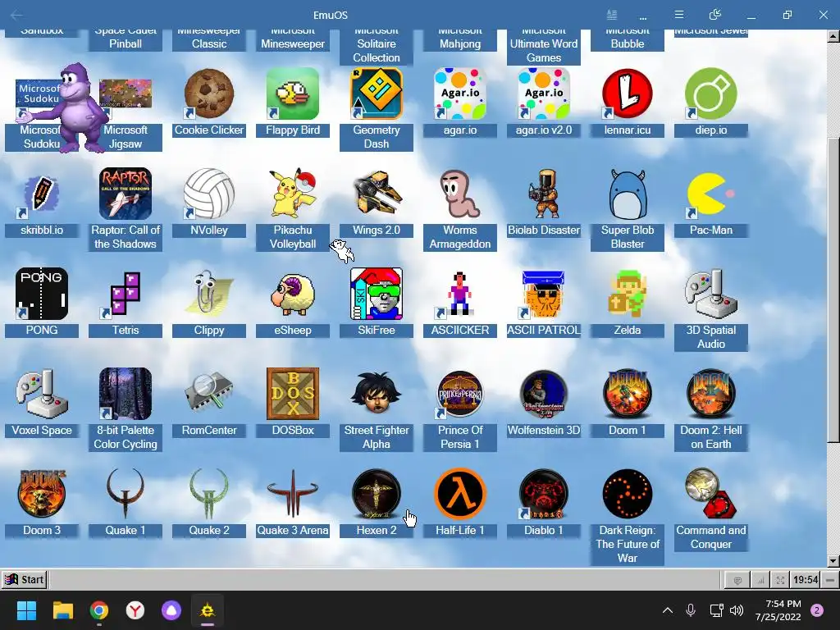Click the lennar.icu red icon

point(627,94)
